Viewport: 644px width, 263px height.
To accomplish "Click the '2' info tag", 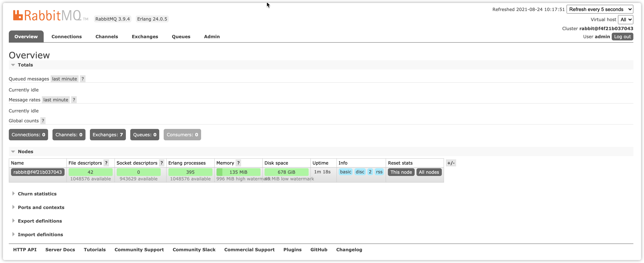I will pos(370,172).
